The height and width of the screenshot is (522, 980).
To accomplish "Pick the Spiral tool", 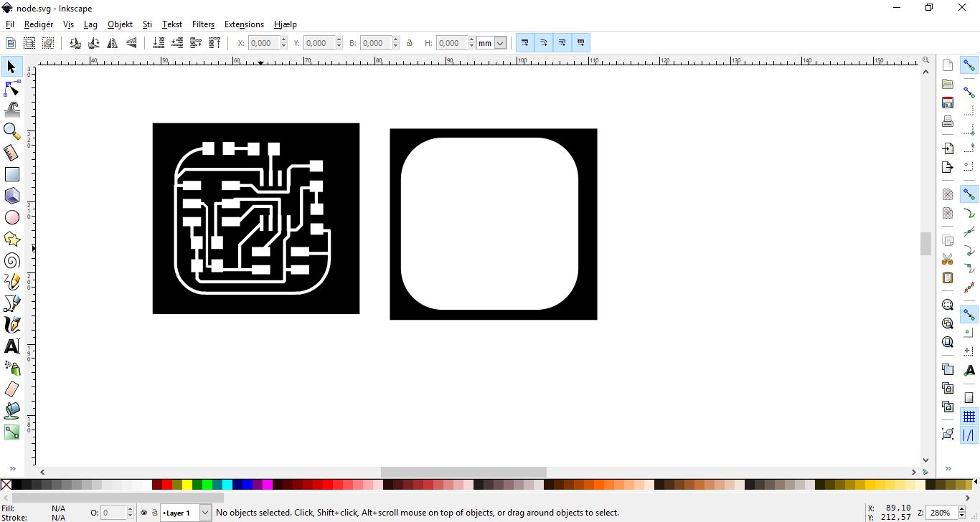I will pyautogui.click(x=11, y=260).
